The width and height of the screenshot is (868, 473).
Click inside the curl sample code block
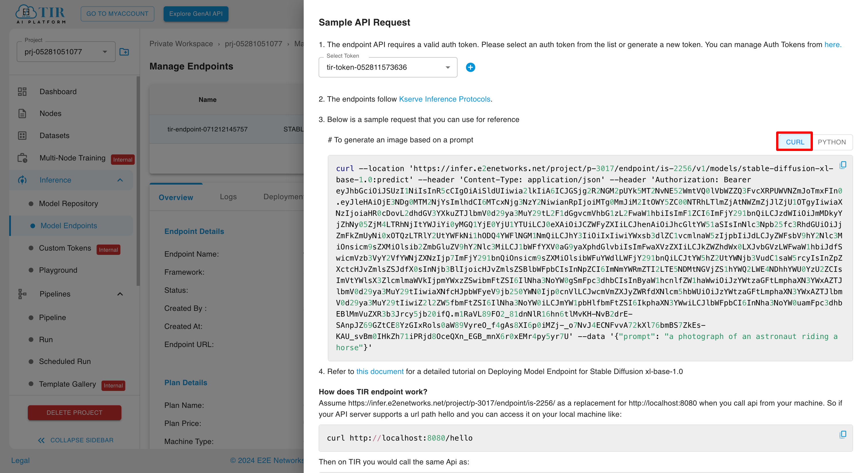click(x=590, y=258)
